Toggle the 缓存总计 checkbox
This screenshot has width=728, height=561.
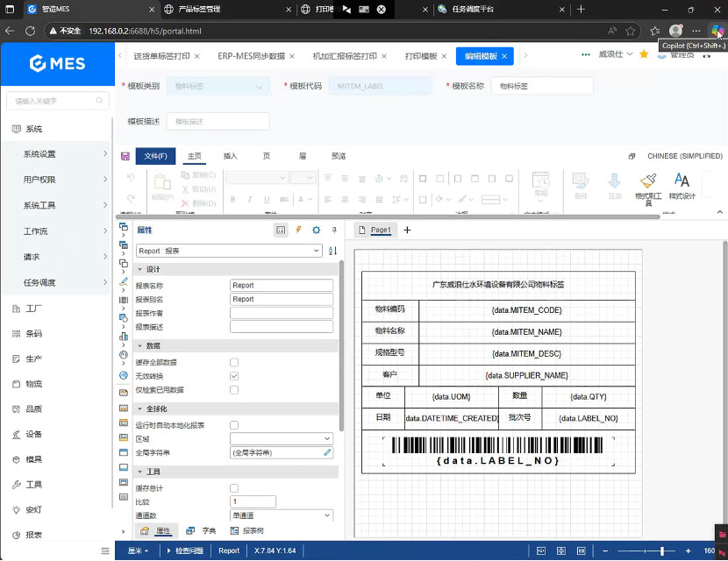pyautogui.click(x=234, y=488)
